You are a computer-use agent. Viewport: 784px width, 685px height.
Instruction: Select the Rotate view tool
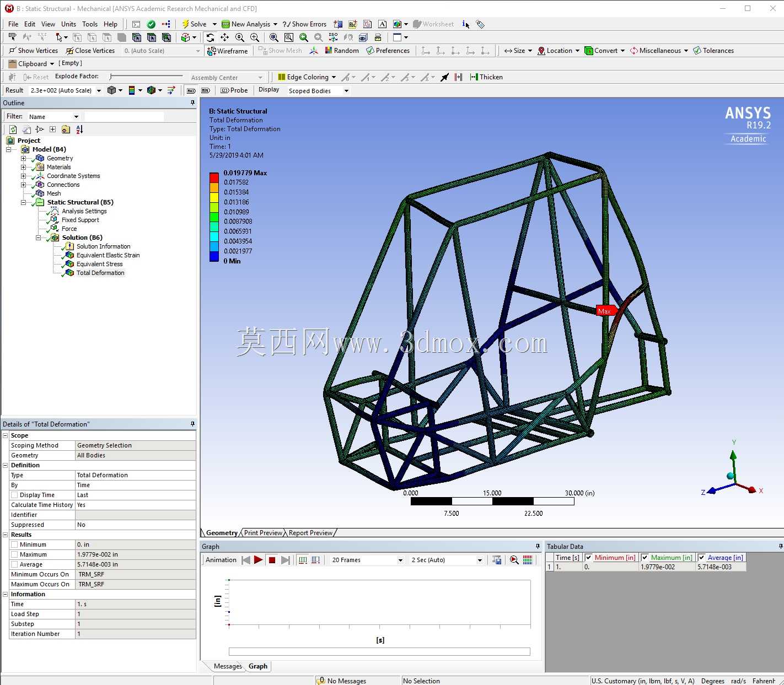(x=210, y=37)
